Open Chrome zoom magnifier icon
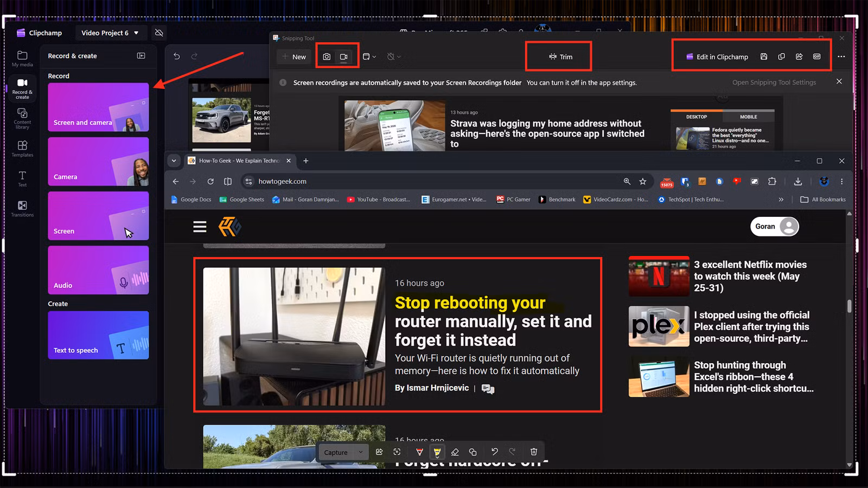Image resolution: width=868 pixels, height=488 pixels. click(x=627, y=182)
